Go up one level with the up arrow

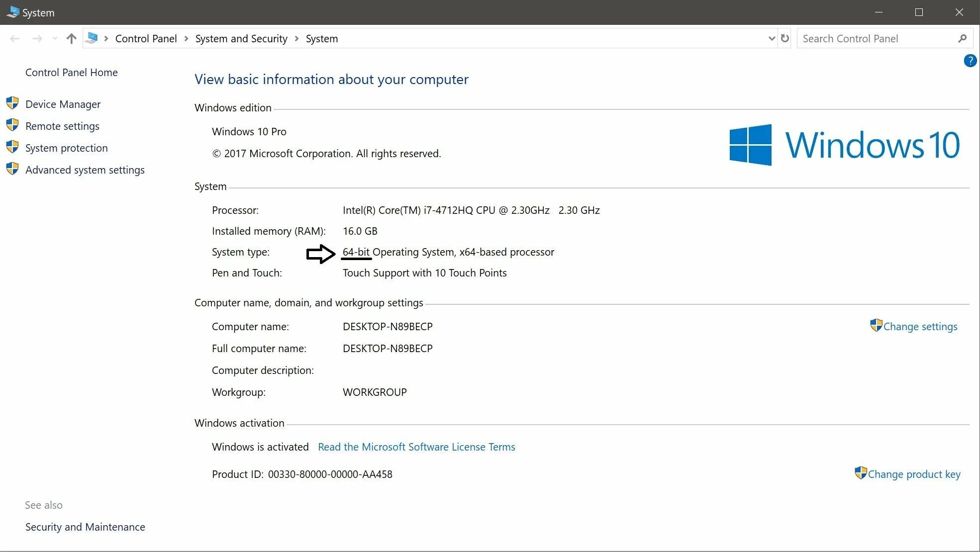(x=71, y=38)
